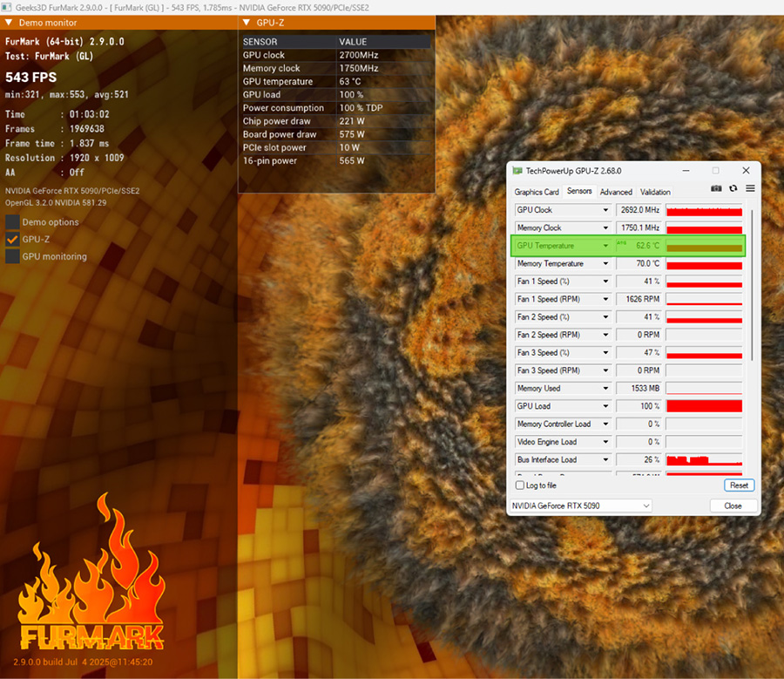Switch to the Graphics Card tab
Viewport: 784px width, 679px height.
tap(537, 192)
